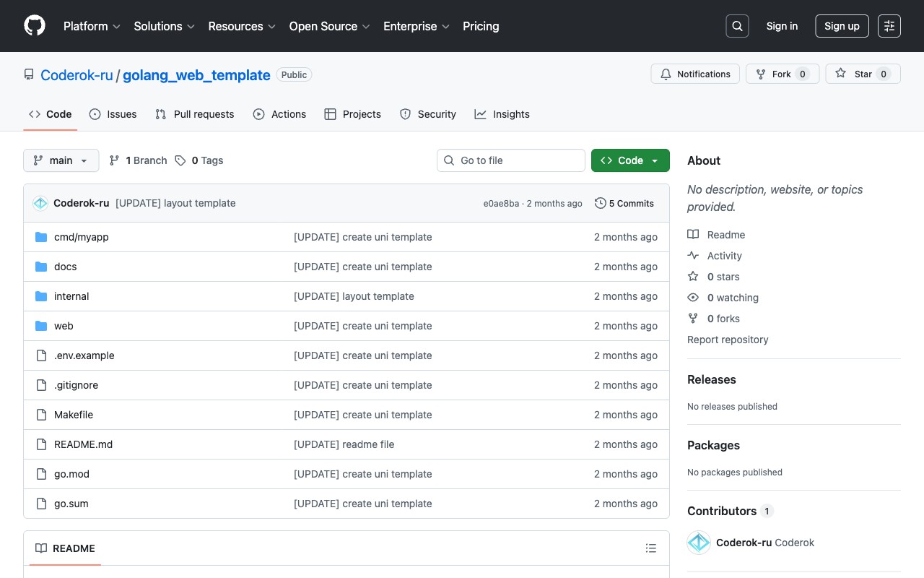The image size is (924, 578).
Task: Open the appearance settings sliders icon
Action: 889,26
